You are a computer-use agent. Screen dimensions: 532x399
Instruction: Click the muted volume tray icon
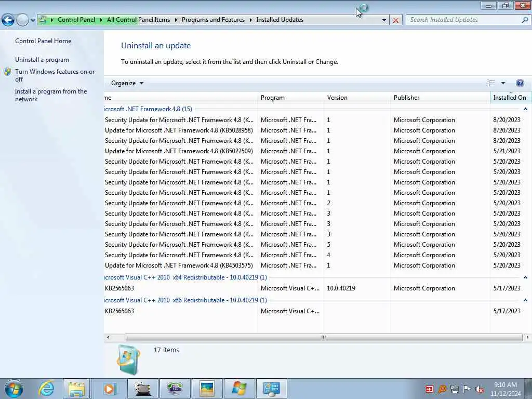pos(480,389)
